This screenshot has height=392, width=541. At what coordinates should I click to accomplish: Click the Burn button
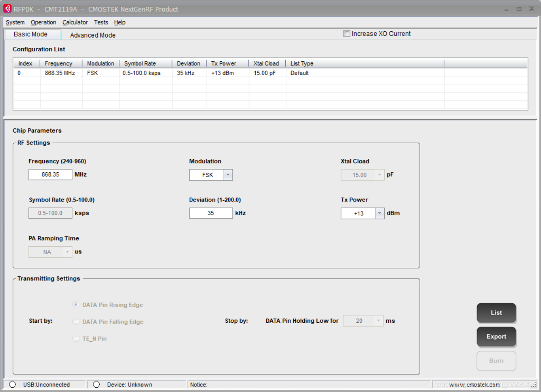tap(496, 361)
